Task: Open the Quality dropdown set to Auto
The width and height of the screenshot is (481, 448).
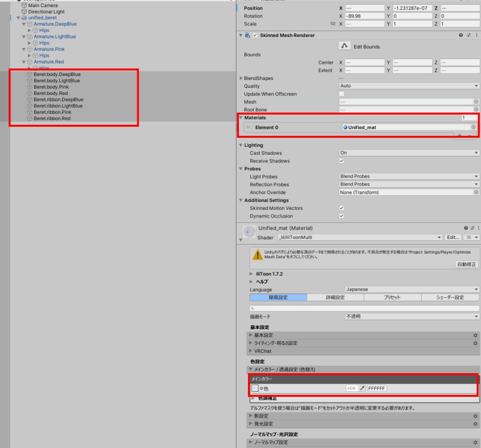Action: (409, 86)
